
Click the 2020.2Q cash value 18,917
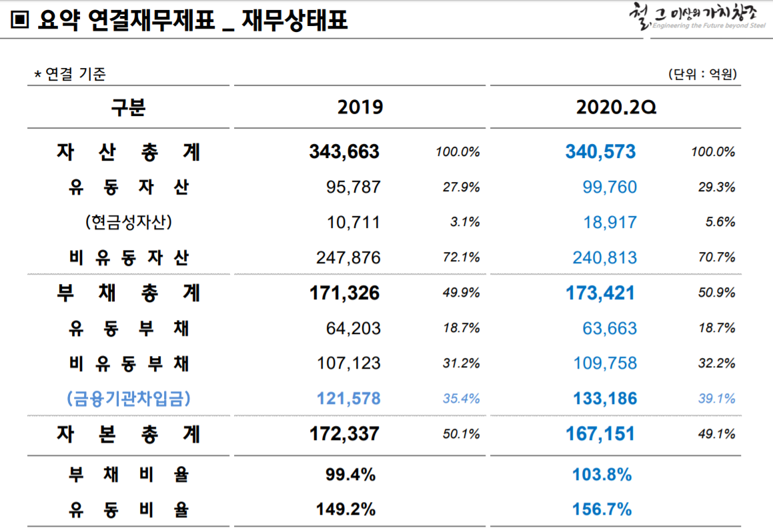[x=610, y=223]
